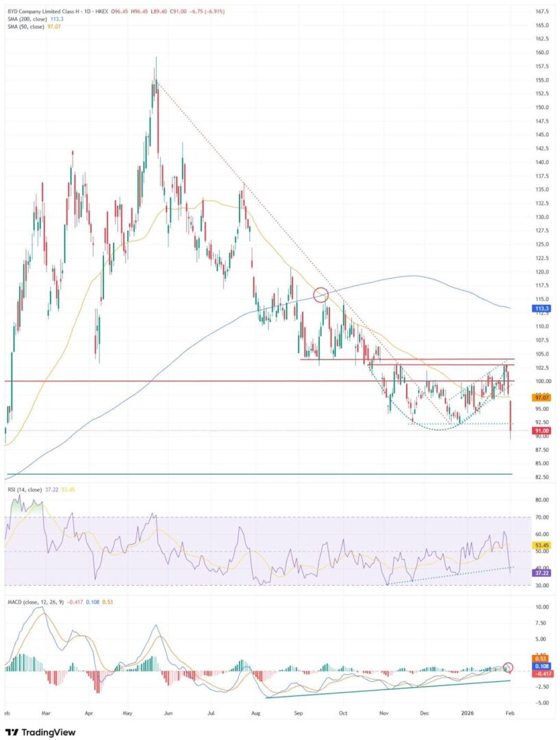The width and height of the screenshot is (560, 740).
Task: Select the SMA (50, close) indicator legend
Action: coord(34,27)
